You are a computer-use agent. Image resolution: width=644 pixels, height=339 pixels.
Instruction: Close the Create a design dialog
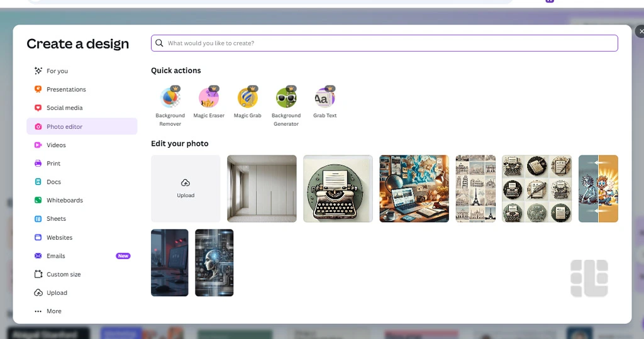[x=640, y=31]
